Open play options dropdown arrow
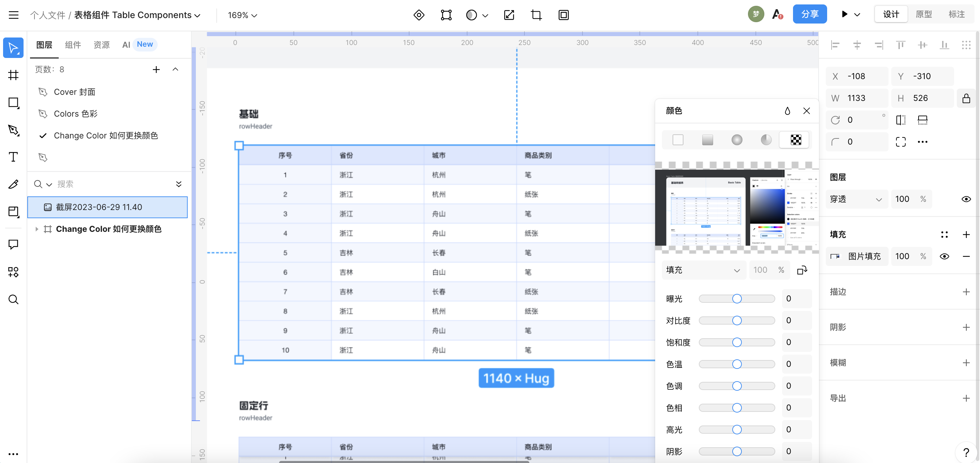Screen dimensions: 980x463 857,15
